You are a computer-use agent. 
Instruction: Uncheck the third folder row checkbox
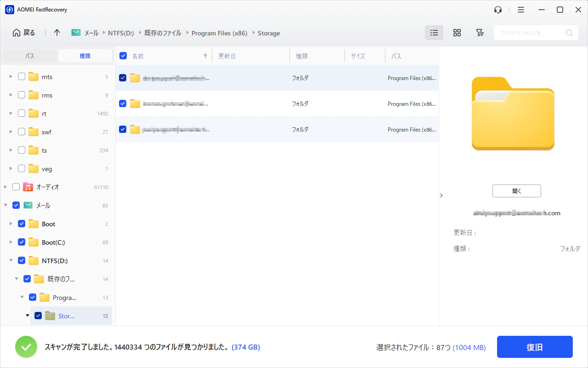[x=123, y=129]
